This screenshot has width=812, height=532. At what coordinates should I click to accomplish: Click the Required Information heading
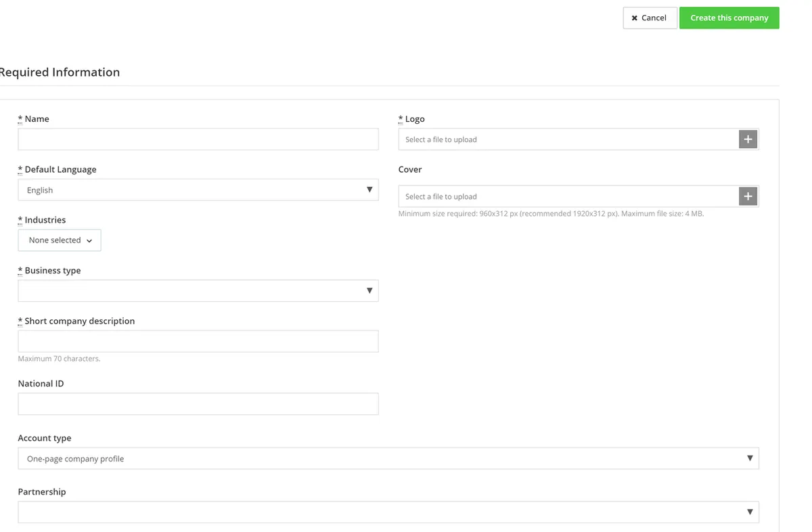pyautogui.click(x=60, y=72)
